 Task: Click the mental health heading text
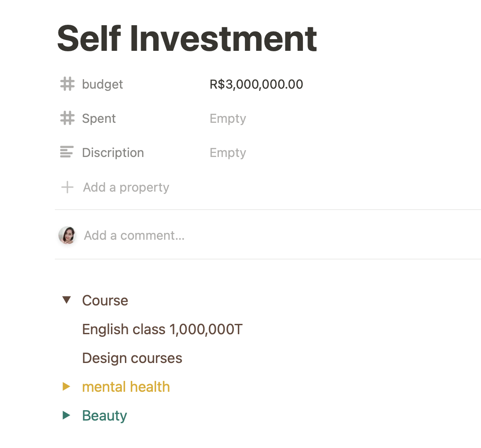(126, 386)
